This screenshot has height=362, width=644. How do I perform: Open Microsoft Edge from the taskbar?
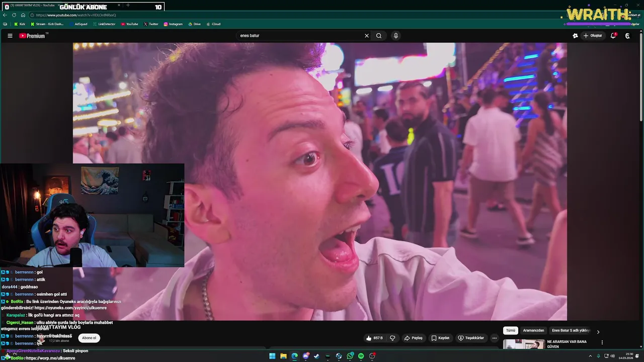(x=294, y=356)
